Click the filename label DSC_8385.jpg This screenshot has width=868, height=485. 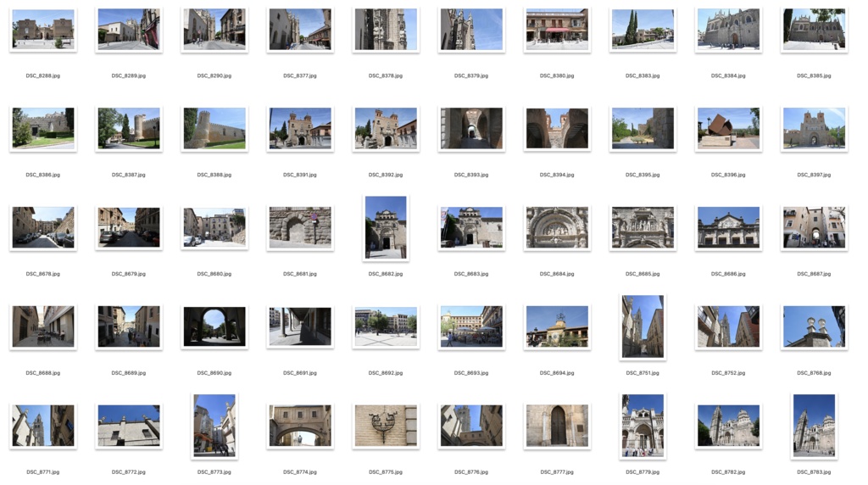tap(814, 75)
